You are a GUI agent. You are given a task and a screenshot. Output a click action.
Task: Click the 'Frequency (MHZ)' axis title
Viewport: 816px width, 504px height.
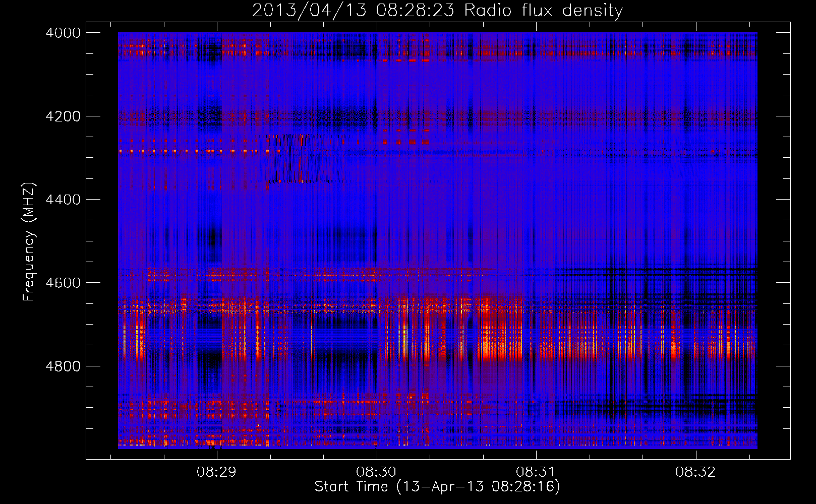coord(29,242)
